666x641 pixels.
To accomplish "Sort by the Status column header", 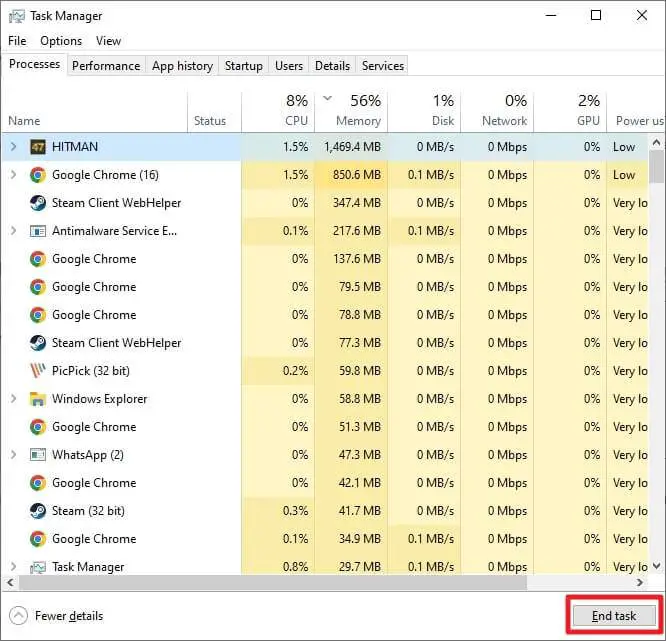I will (214, 113).
